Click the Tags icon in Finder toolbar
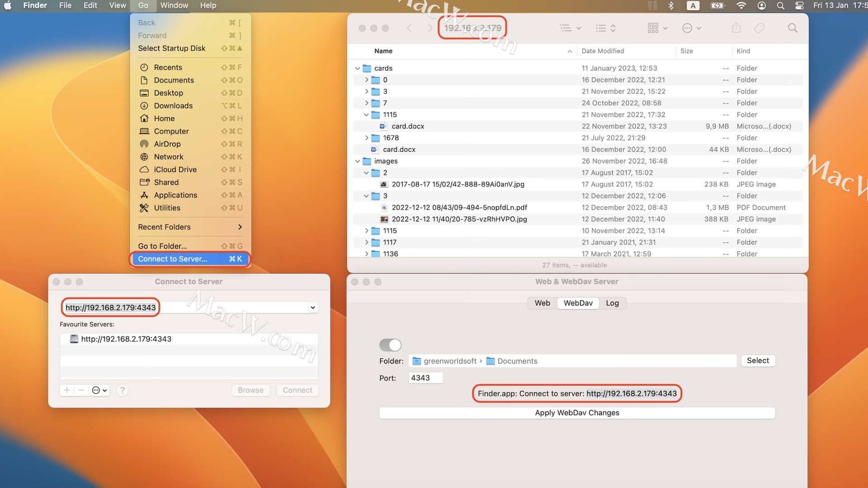Image resolution: width=868 pixels, height=488 pixels. [x=759, y=28]
